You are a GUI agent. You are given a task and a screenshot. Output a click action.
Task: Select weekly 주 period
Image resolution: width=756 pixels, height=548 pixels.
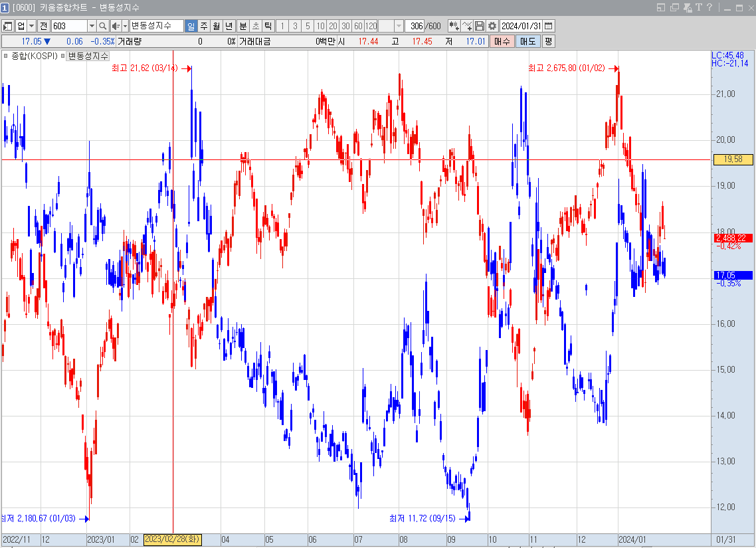tap(204, 26)
